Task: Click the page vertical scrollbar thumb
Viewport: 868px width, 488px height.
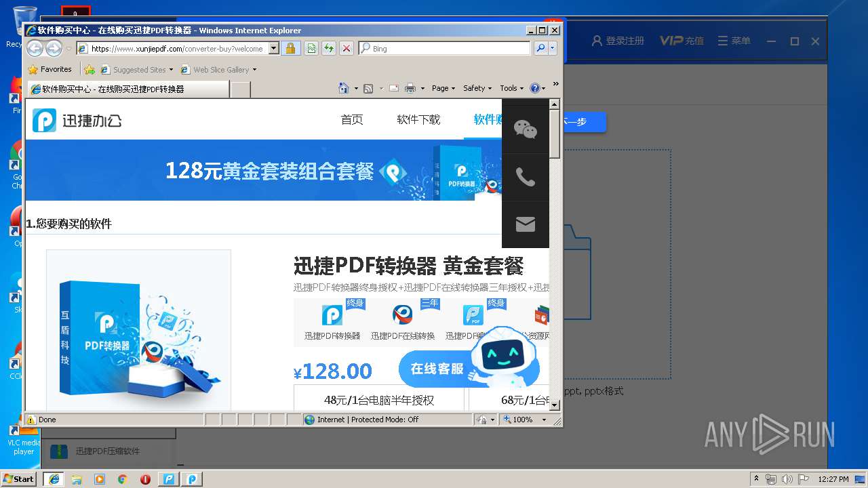Action: coord(555,134)
